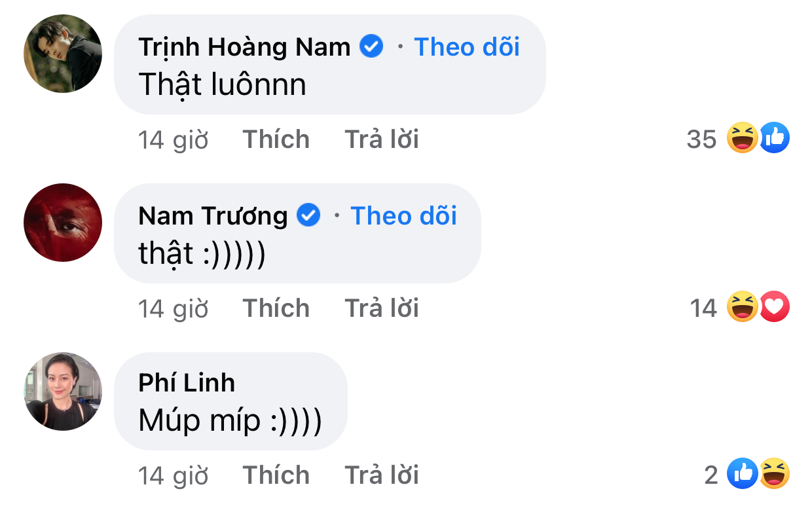Viewport: 812px width, 508px height.
Task: Click the verified badge next to Trịnh Hoàng Nam
Action: (371, 46)
